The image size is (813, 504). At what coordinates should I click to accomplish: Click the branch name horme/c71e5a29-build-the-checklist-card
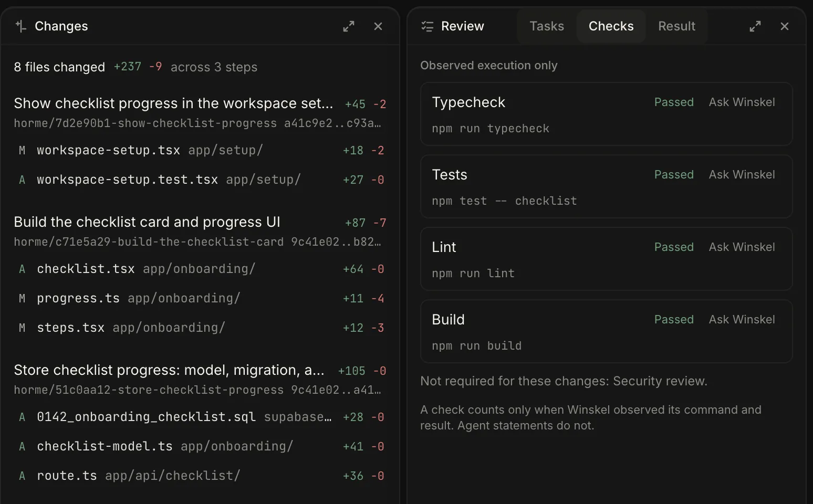point(149,242)
